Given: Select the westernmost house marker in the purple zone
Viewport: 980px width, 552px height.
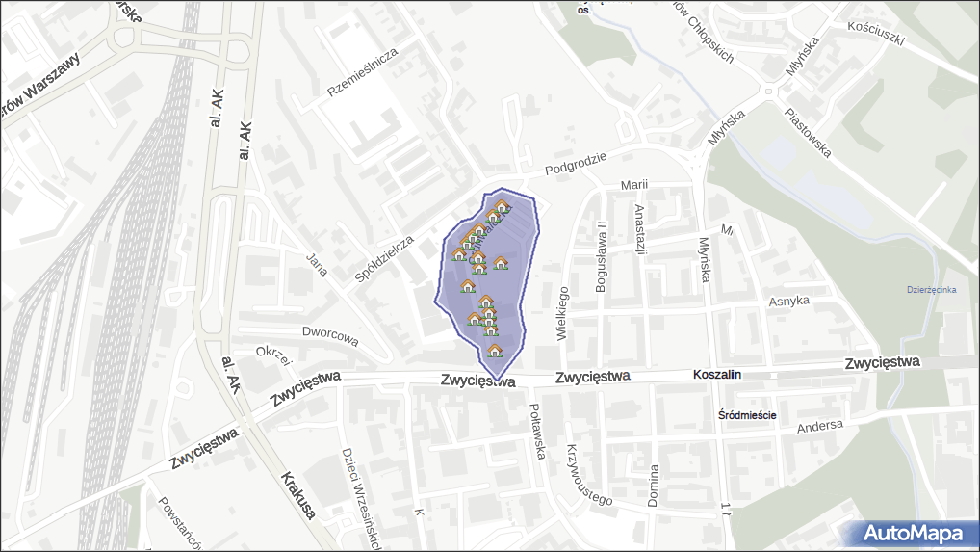Looking at the screenshot, I should click(459, 253).
